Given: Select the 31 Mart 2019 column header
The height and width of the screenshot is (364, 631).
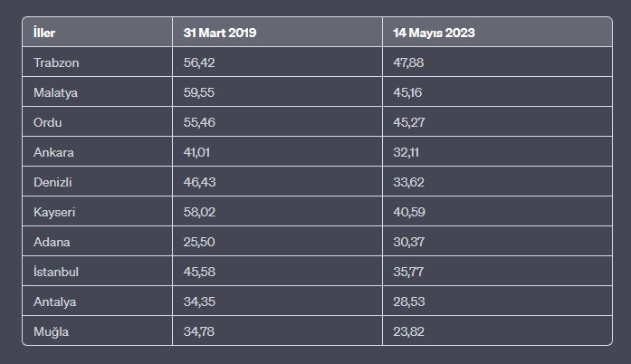Looking at the screenshot, I should (220, 33).
